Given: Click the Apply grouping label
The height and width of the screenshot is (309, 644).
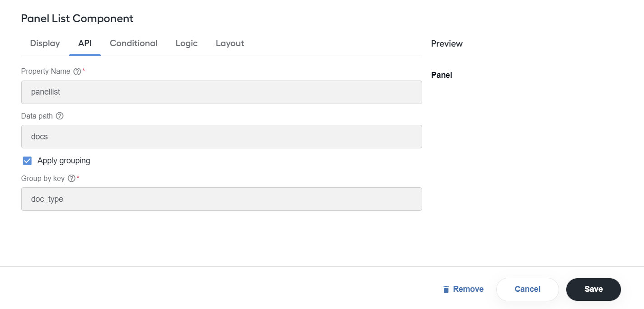Looking at the screenshot, I should 64,161.
